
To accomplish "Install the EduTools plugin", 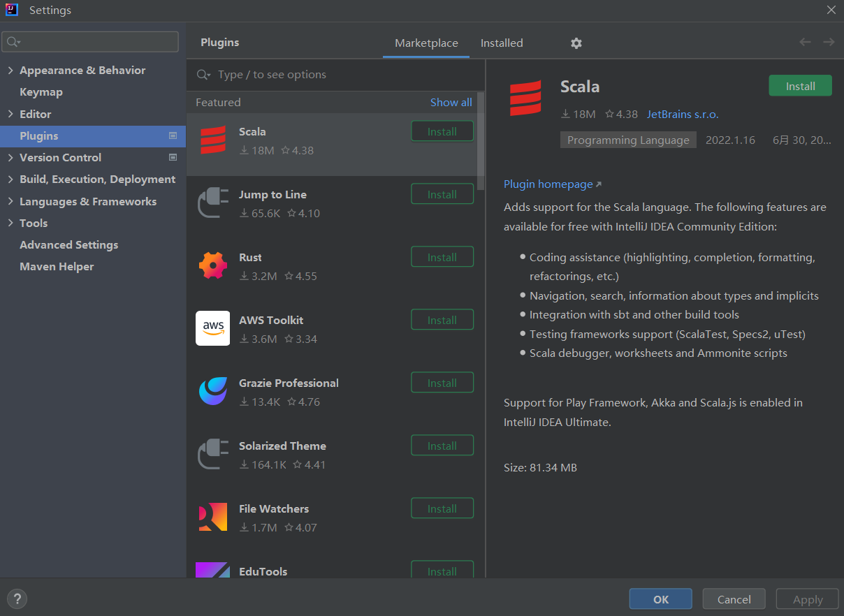I will click(x=442, y=570).
